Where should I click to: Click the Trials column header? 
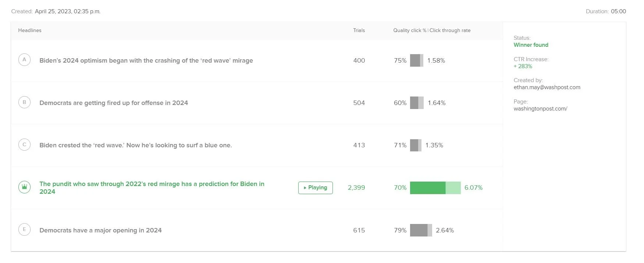pyautogui.click(x=359, y=30)
